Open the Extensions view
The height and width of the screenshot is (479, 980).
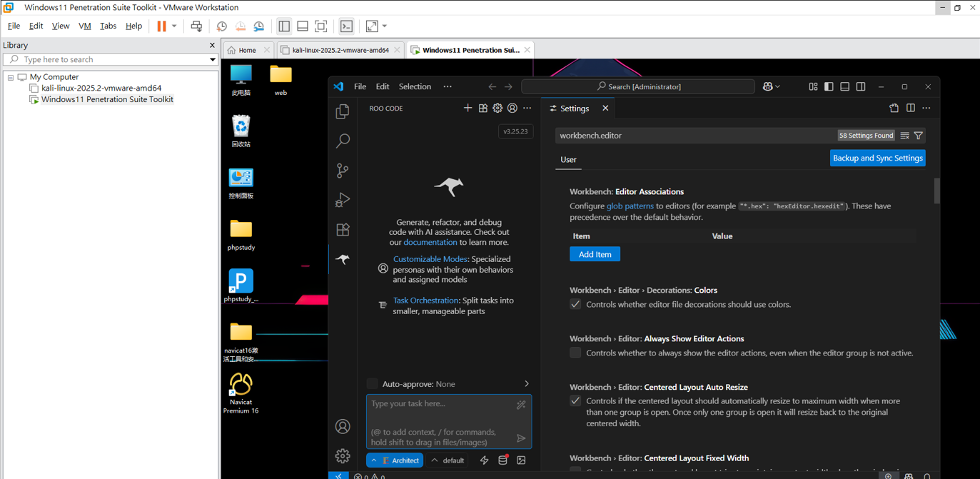click(343, 230)
